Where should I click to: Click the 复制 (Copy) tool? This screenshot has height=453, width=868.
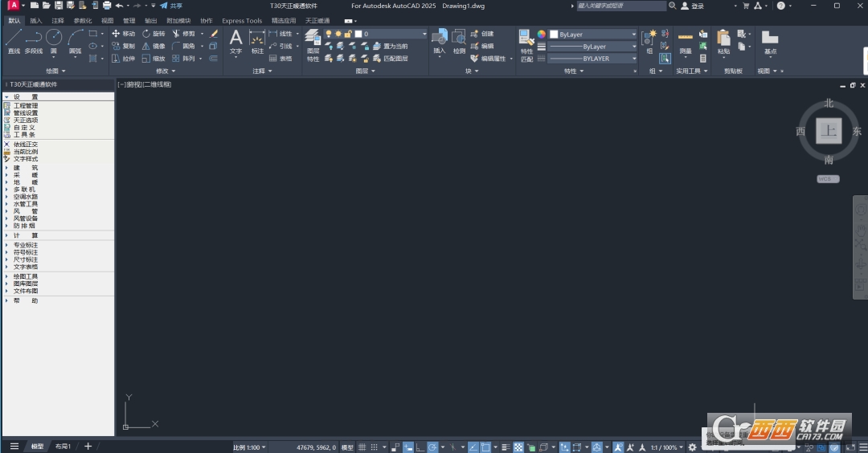click(123, 46)
